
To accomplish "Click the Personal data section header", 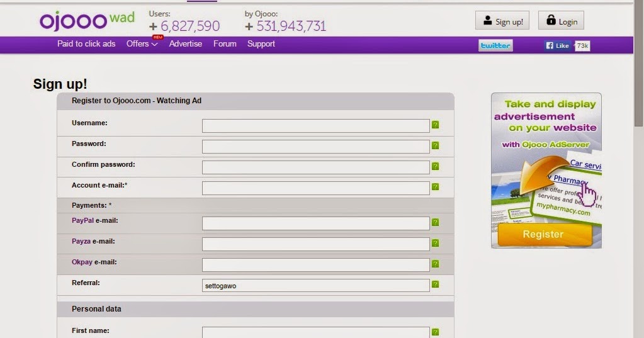I will (x=256, y=309).
